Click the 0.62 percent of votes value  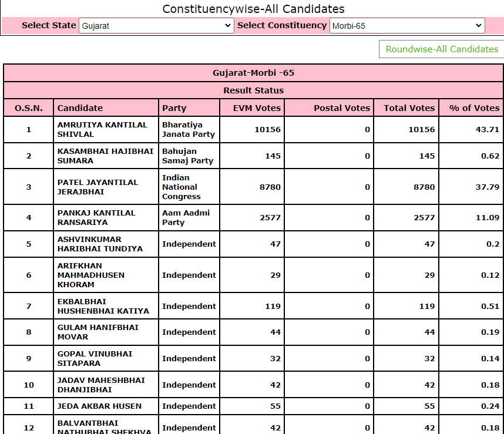[x=490, y=156]
